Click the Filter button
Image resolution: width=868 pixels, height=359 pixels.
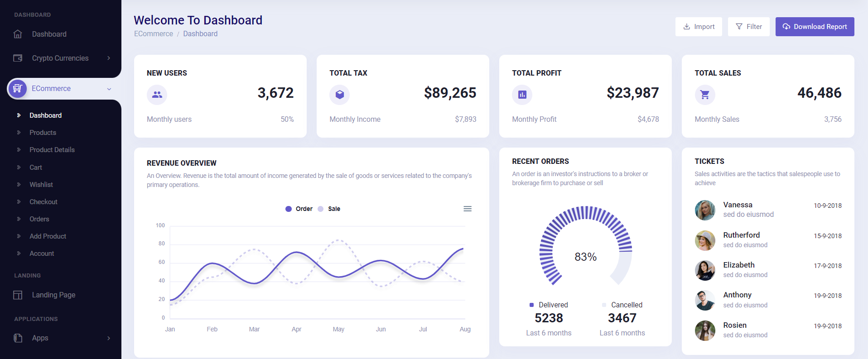[748, 27]
